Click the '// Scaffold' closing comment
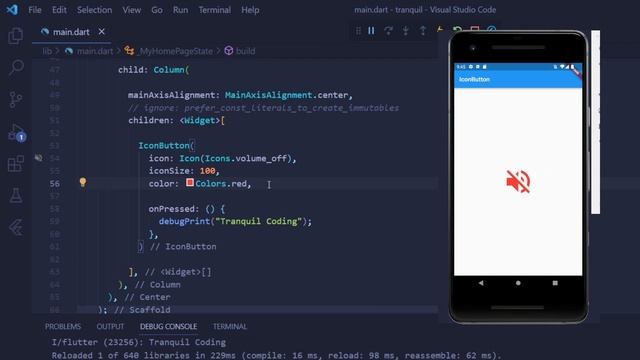Viewport: 640px width, 360px height. [142, 310]
